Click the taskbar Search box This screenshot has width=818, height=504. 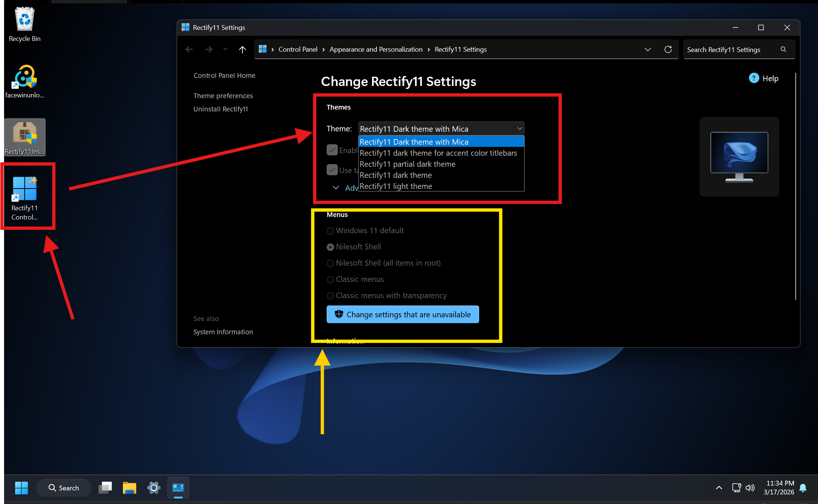pyautogui.click(x=64, y=488)
